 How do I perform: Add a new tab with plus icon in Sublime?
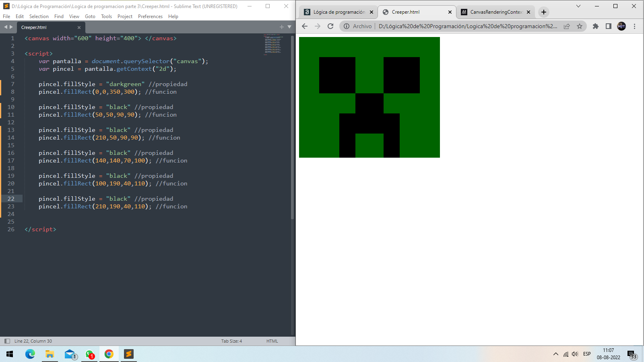[282, 27]
